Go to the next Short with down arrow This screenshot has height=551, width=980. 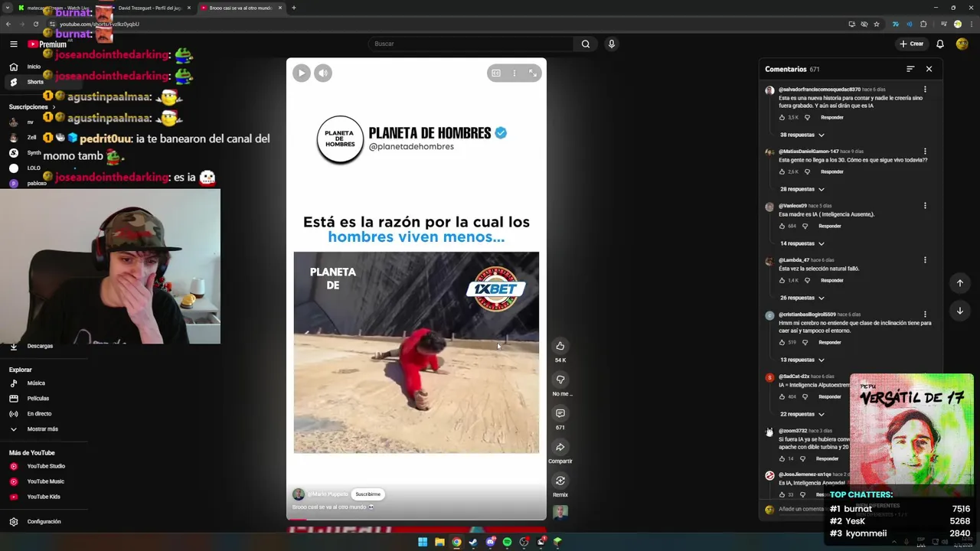[x=959, y=311]
